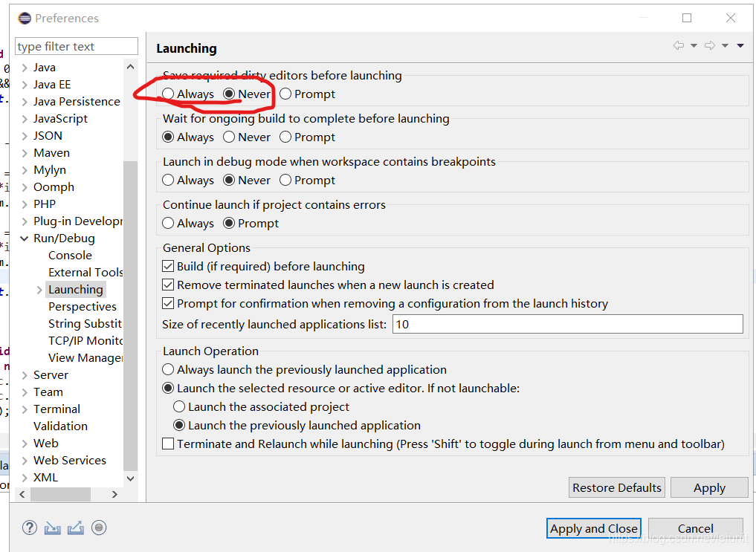This screenshot has width=756, height=552.
Task: Click the recently launched applications size field
Action: (x=567, y=324)
